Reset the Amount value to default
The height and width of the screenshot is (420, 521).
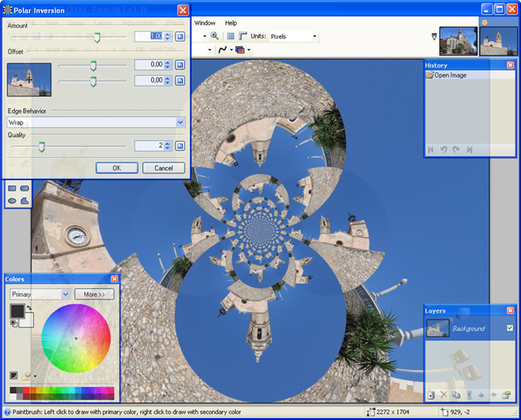coord(180,36)
